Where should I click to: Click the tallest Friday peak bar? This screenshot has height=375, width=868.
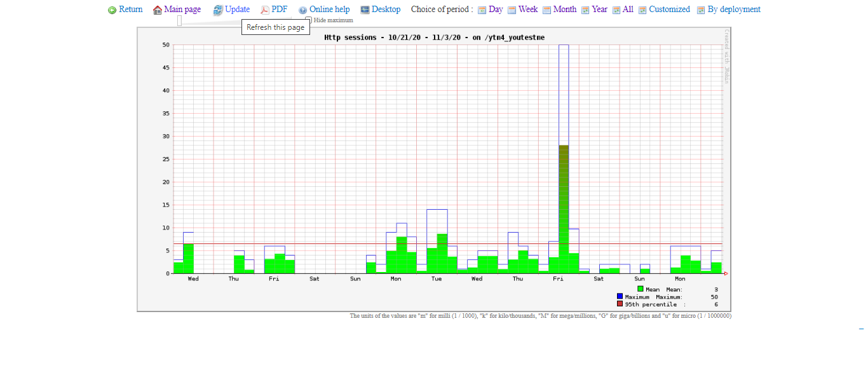point(564,159)
